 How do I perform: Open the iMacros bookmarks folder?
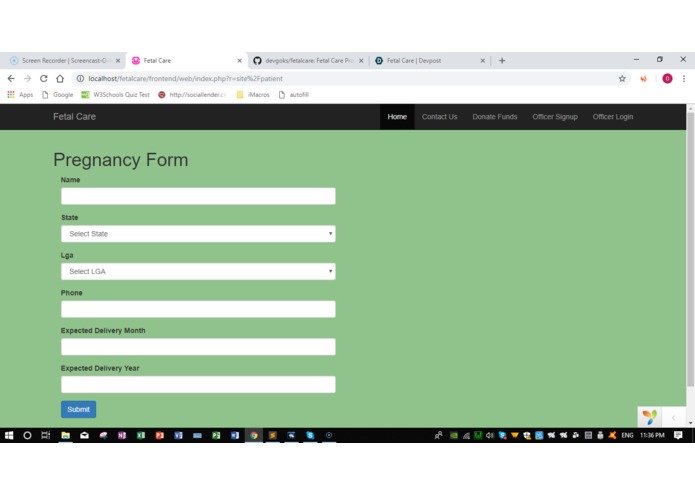254,94
